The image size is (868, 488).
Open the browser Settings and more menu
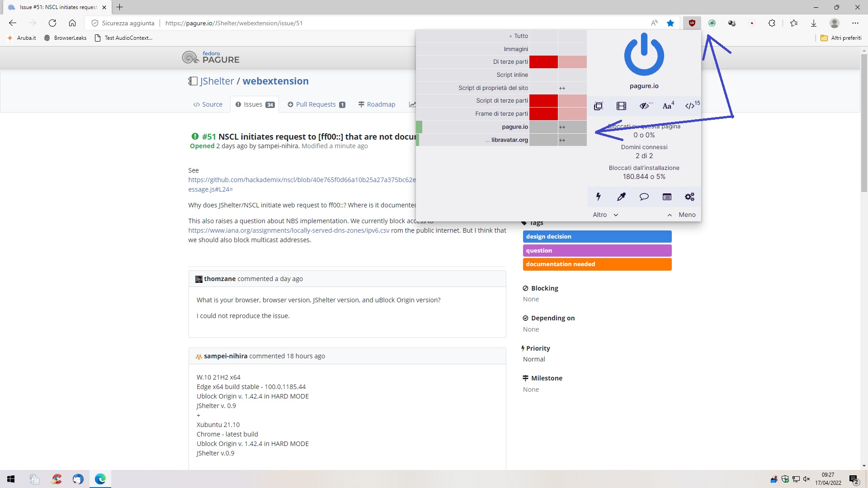pyautogui.click(x=855, y=23)
